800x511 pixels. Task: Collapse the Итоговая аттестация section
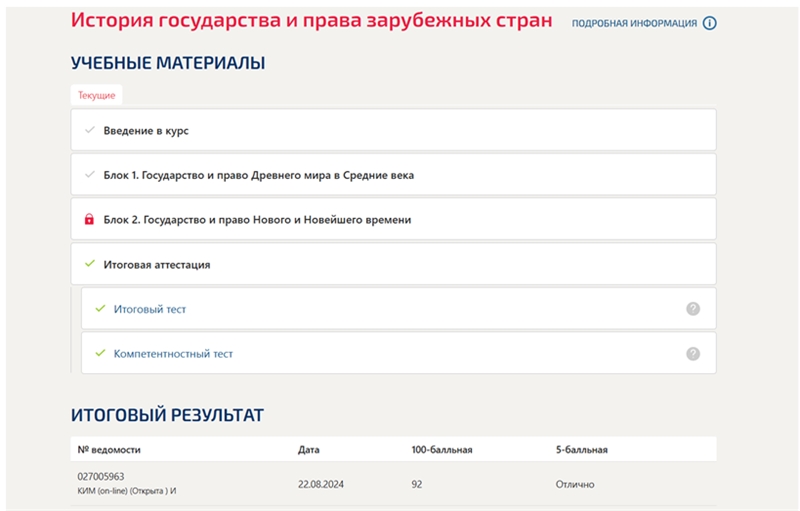click(x=393, y=264)
